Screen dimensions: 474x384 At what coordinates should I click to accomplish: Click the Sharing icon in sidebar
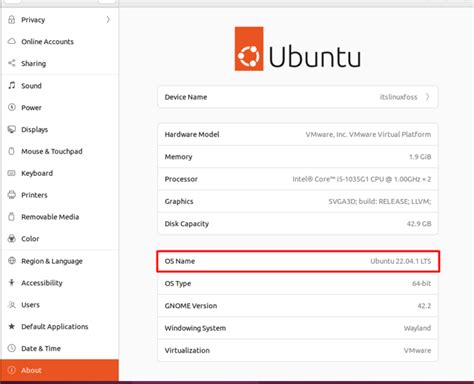12,63
